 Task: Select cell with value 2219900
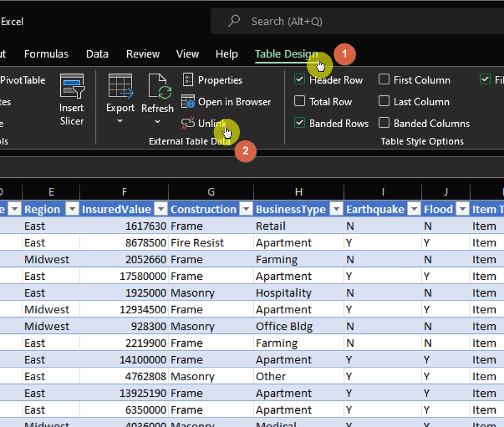click(124, 343)
